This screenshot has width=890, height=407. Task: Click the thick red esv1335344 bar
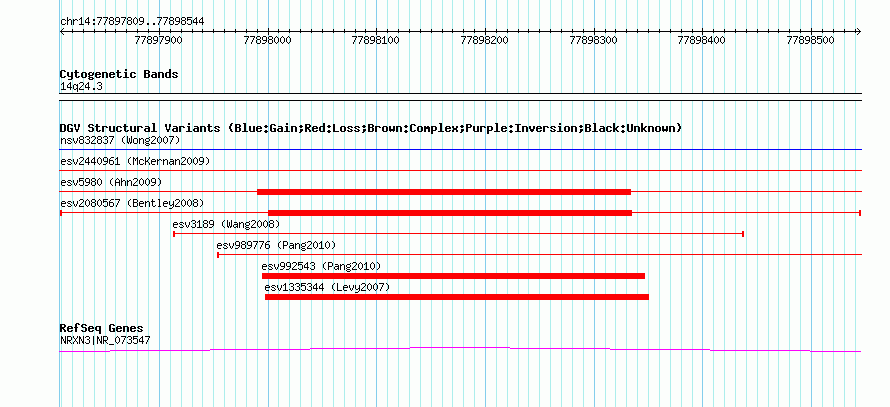tap(456, 297)
